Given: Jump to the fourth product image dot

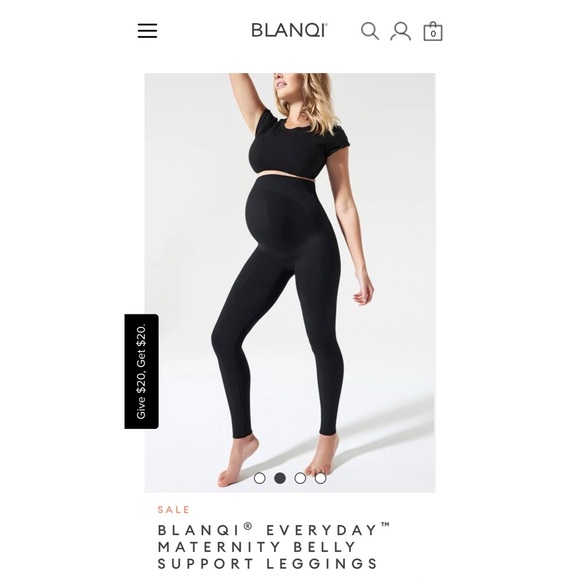Looking at the screenshot, I should coord(320,478).
